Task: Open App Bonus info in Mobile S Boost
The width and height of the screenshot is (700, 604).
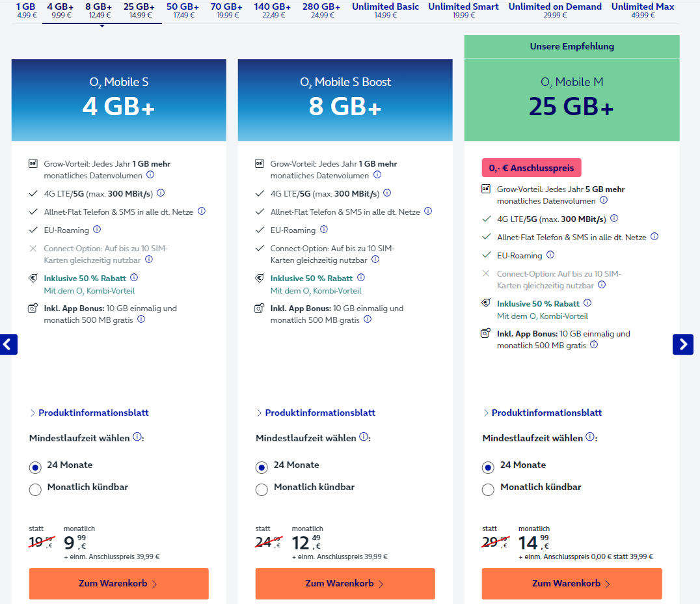Action: pos(368,319)
